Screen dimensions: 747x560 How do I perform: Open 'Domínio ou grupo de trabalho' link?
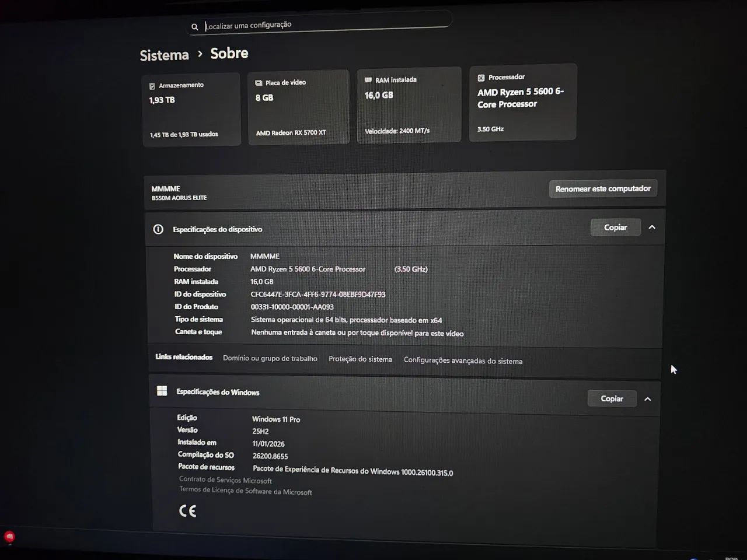(270, 358)
